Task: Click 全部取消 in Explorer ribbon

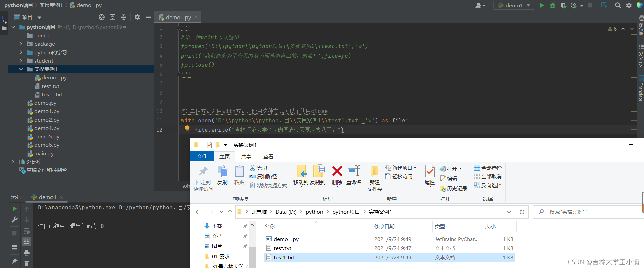Action: 488,176
